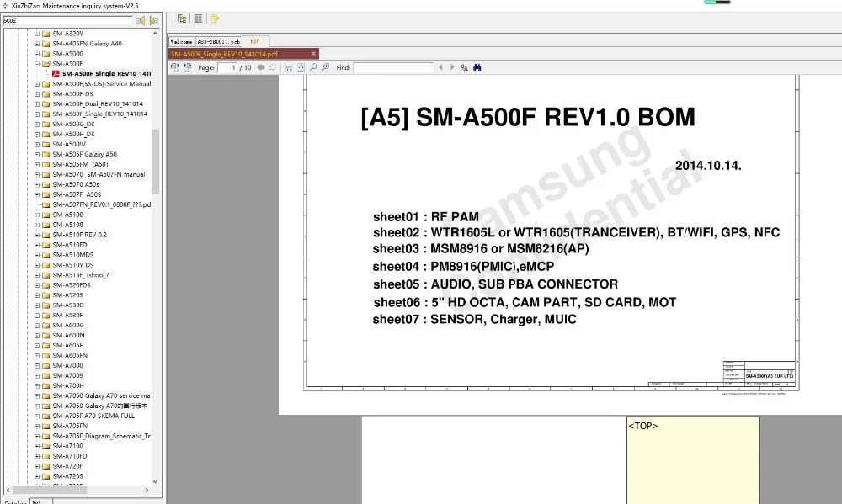Toggle match case find option

point(465,67)
